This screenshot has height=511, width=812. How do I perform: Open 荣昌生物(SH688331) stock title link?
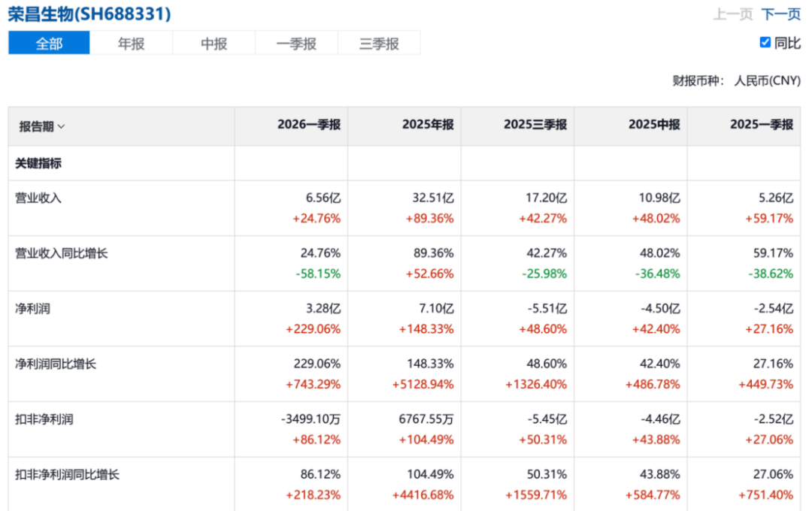point(89,14)
